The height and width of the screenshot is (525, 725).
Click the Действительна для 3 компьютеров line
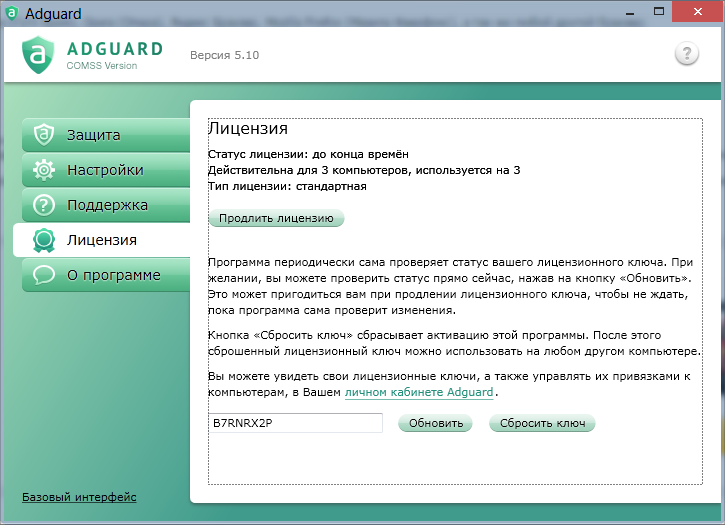pyautogui.click(x=364, y=170)
